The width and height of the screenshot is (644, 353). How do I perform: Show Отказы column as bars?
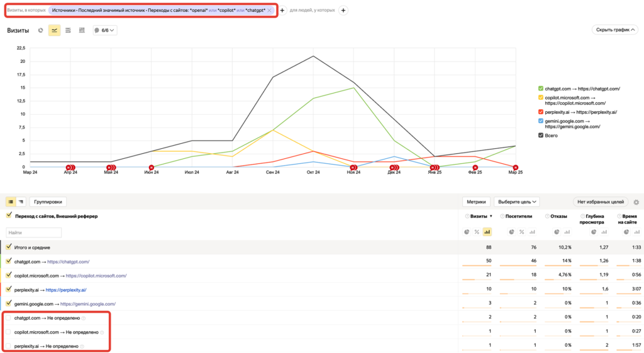click(x=567, y=232)
